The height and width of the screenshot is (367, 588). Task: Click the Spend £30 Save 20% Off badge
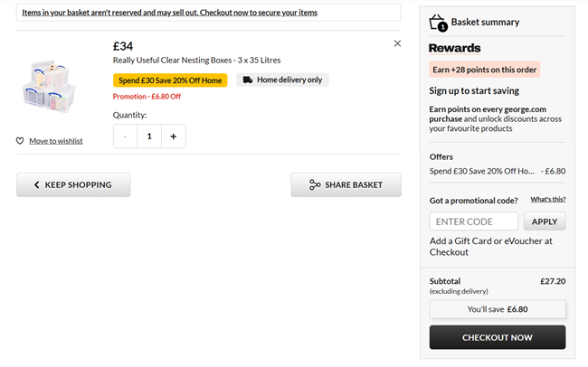coord(170,80)
